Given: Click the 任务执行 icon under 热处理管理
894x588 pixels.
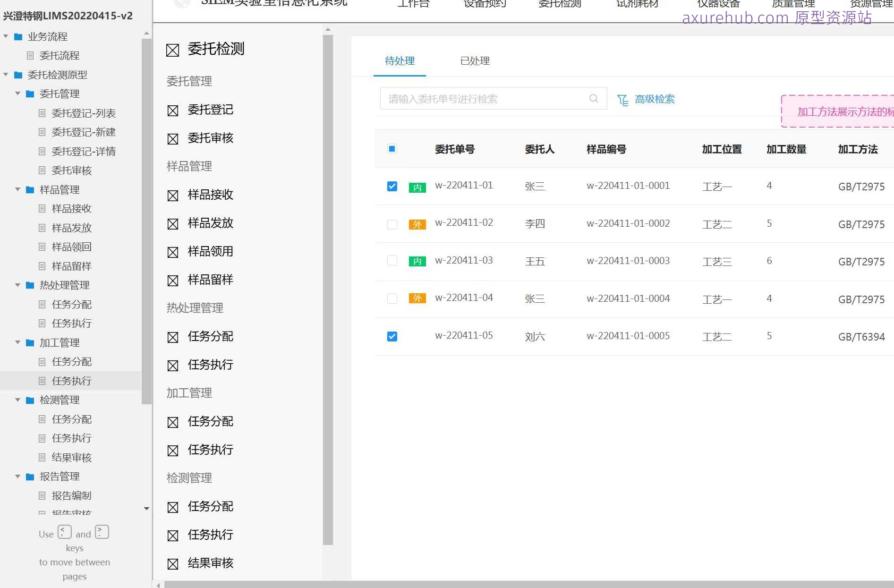Looking at the screenshot, I should [173, 365].
